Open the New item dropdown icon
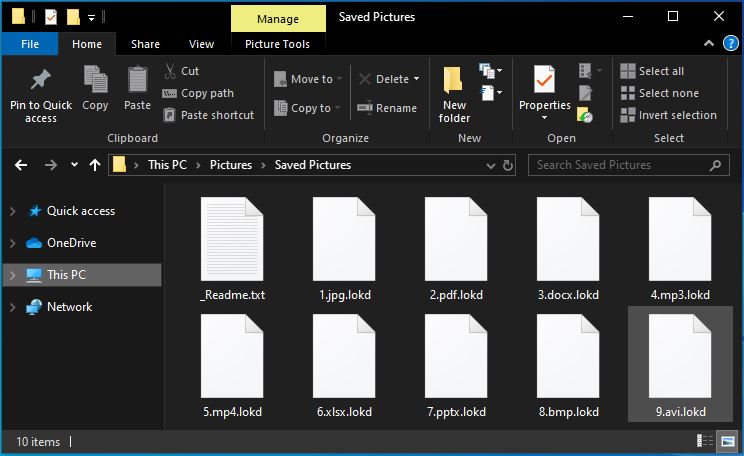 [x=490, y=71]
